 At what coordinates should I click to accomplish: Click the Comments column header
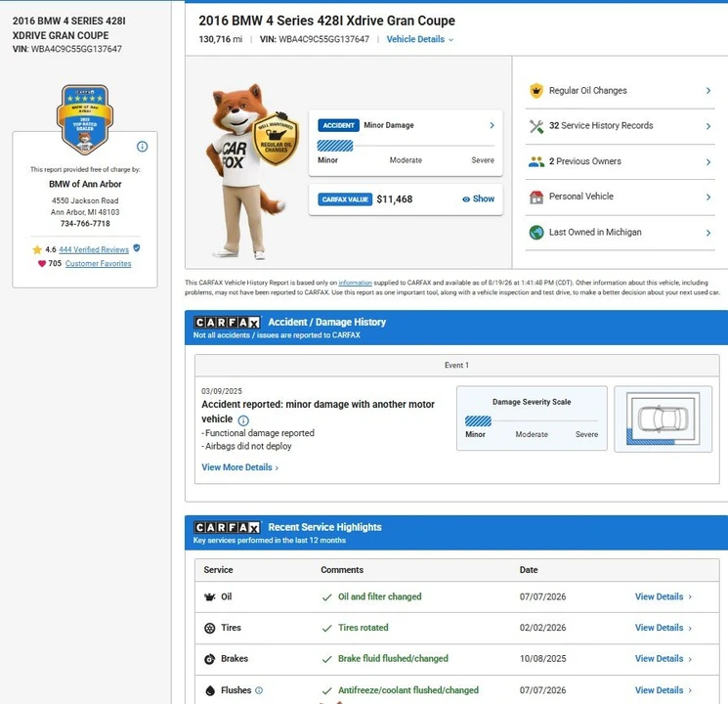tap(342, 570)
